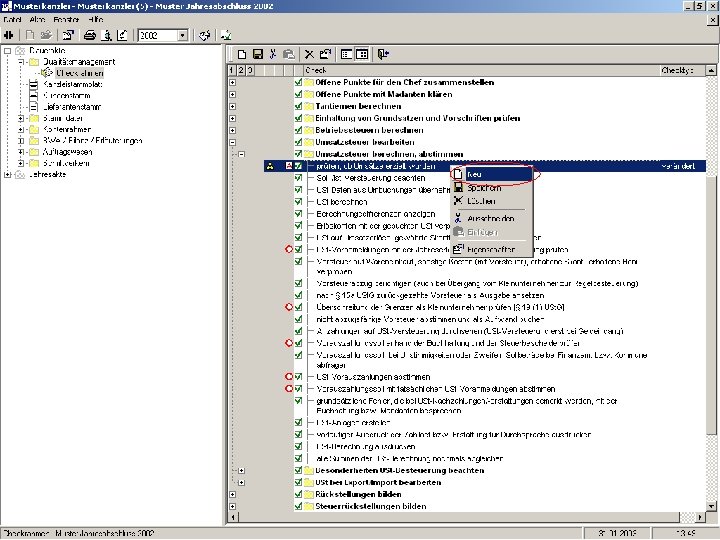Click first main toolbar icon with two arrows
This screenshot has width=720, height=540.
[x=9, y=35]
